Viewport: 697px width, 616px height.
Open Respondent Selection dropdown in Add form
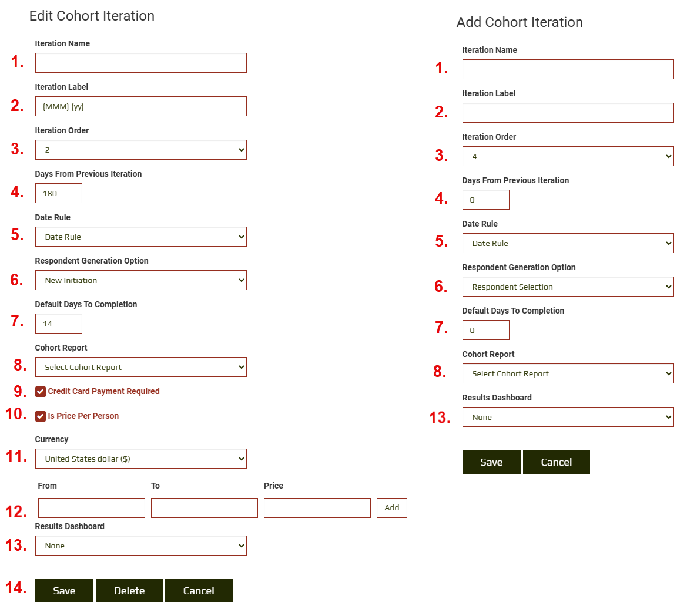(568, 287)
